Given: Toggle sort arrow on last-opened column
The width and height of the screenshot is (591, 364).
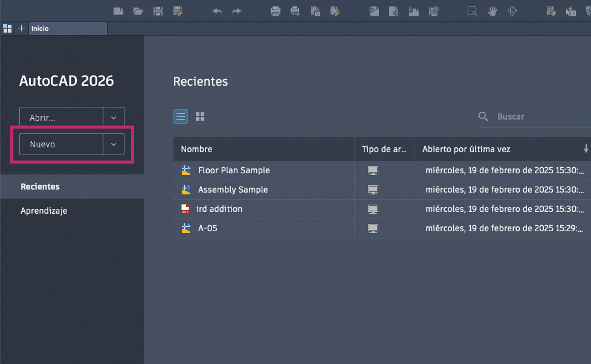Looking at the screenshot, I should (586, 148).
